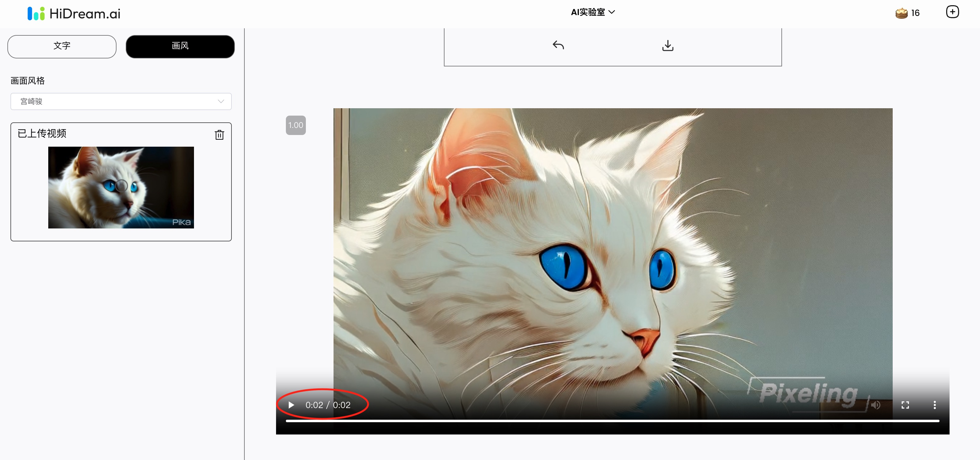Expand the AI实验室 menu
This screenshot has width=980, height=460.
[x=592, y=12]
